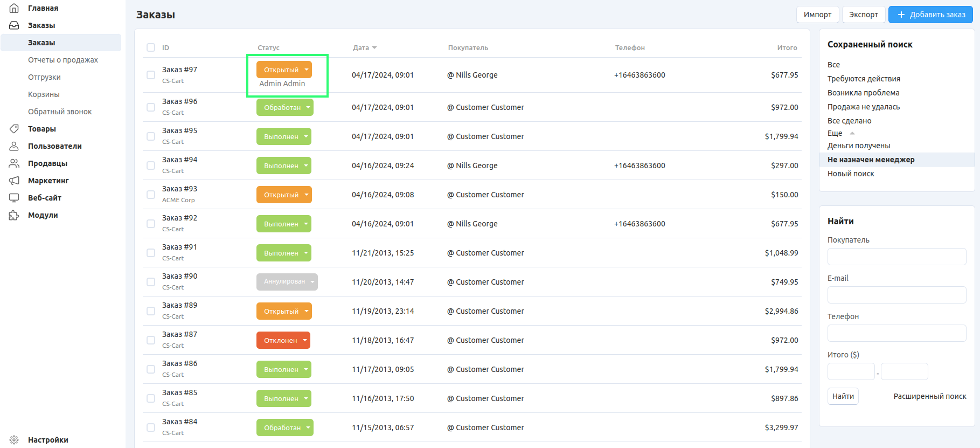
Task: Toggle the select-all checkbox in table header
Action: click(151, 47)
